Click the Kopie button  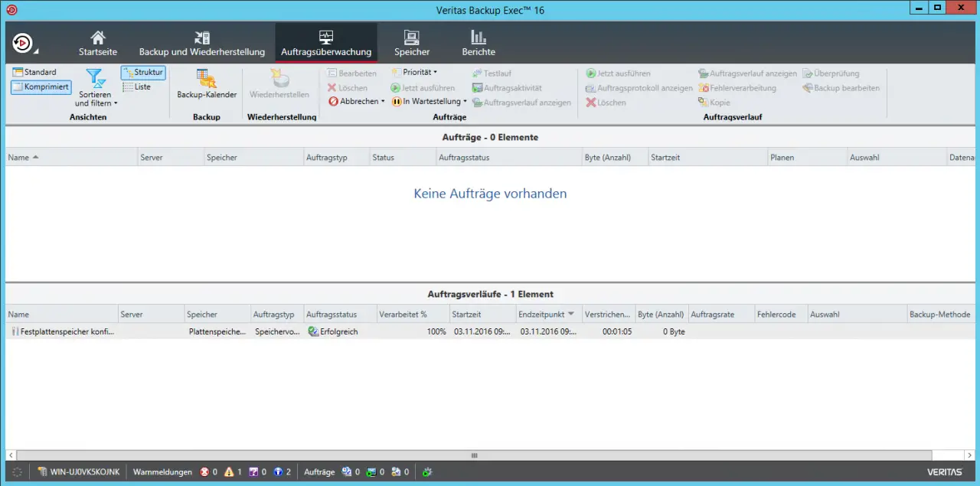coord(714,103)
